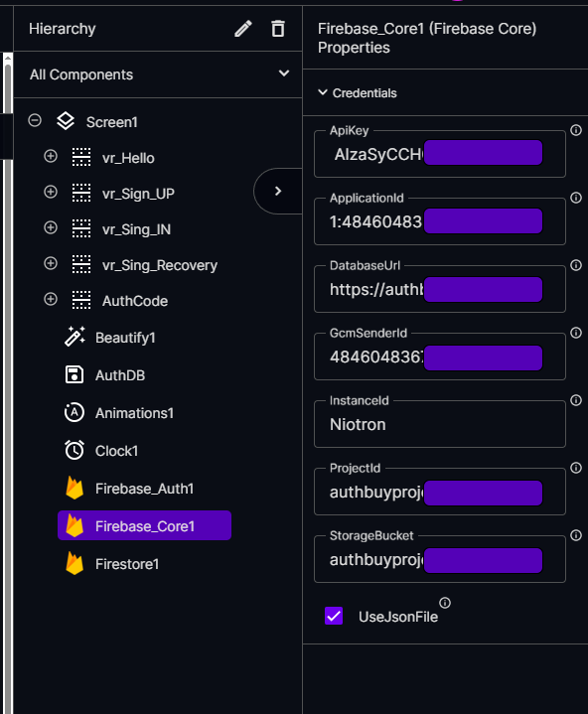The image size is (588, 714).
Task: Click the InstanceId field containing Niotron
Action: pos(440,424)
